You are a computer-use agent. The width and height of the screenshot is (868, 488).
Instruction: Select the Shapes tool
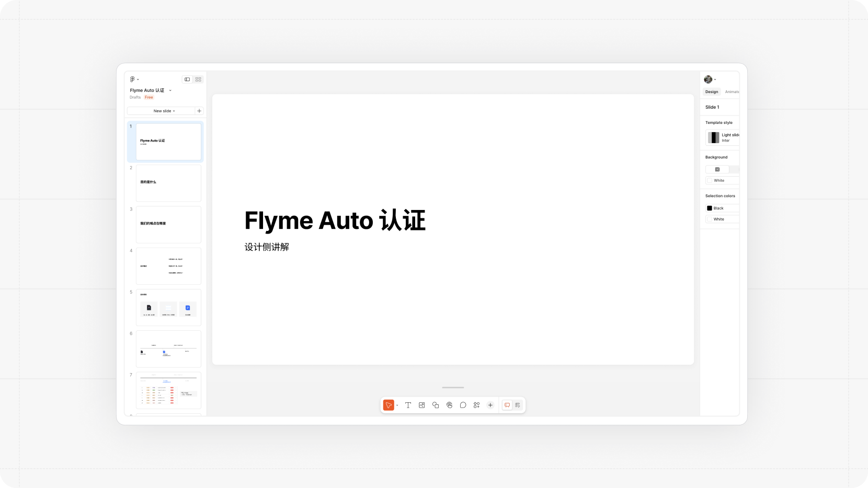(x=436, y=405)
